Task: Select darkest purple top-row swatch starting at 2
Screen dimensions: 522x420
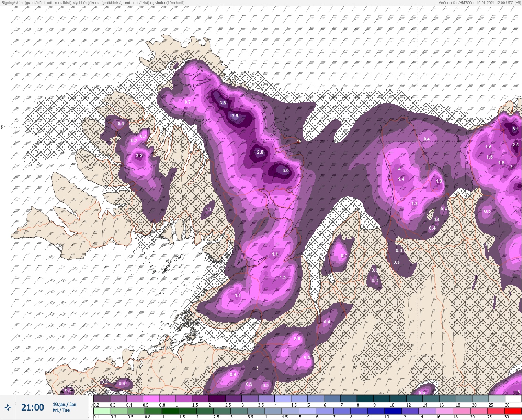Action: (217, 398)
